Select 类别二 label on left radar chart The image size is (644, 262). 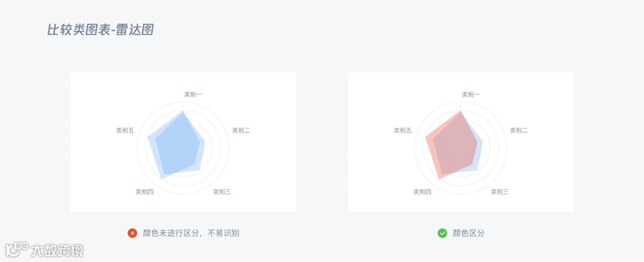(241, 130)
